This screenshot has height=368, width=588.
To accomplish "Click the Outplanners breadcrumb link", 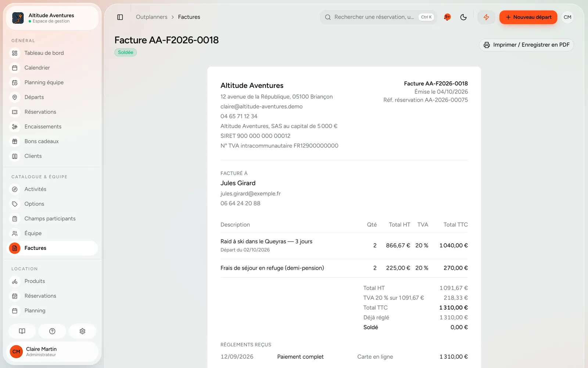I will (x=151, y=17).
